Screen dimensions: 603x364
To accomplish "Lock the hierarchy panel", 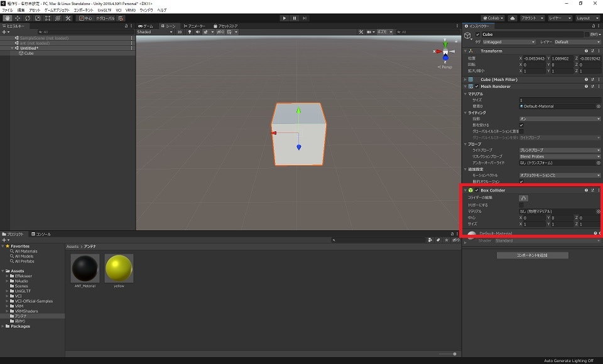I will tap(126, 26).
